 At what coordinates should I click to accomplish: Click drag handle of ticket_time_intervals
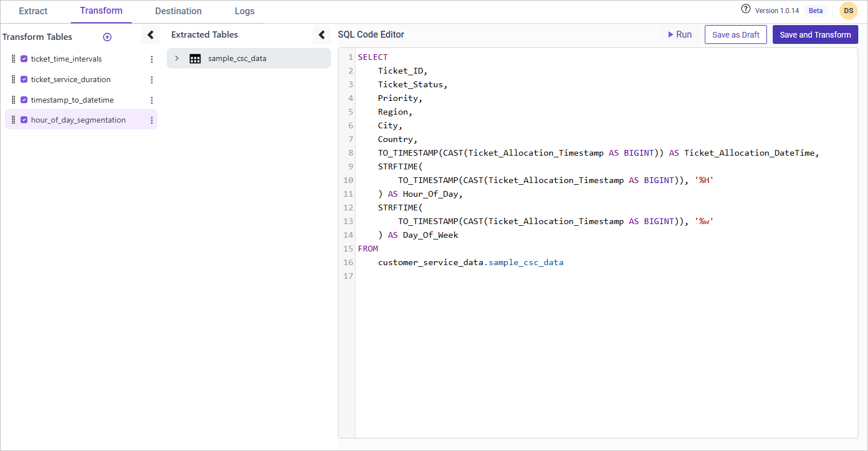[13, 59]
